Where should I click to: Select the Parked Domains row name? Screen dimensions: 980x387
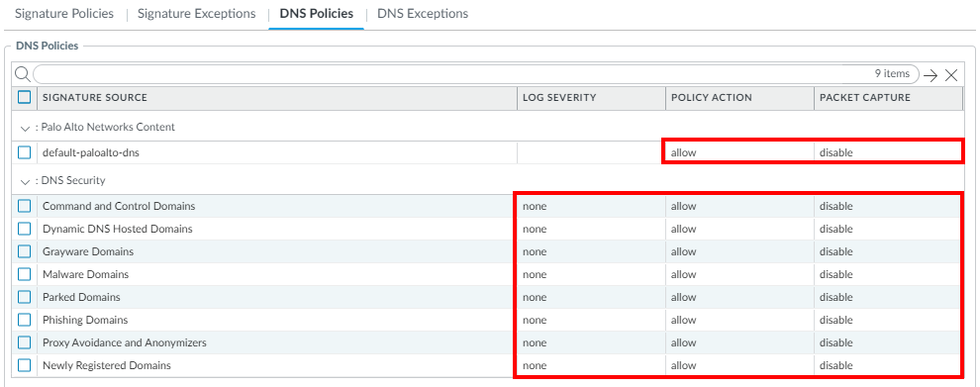[x=81, y=297]
